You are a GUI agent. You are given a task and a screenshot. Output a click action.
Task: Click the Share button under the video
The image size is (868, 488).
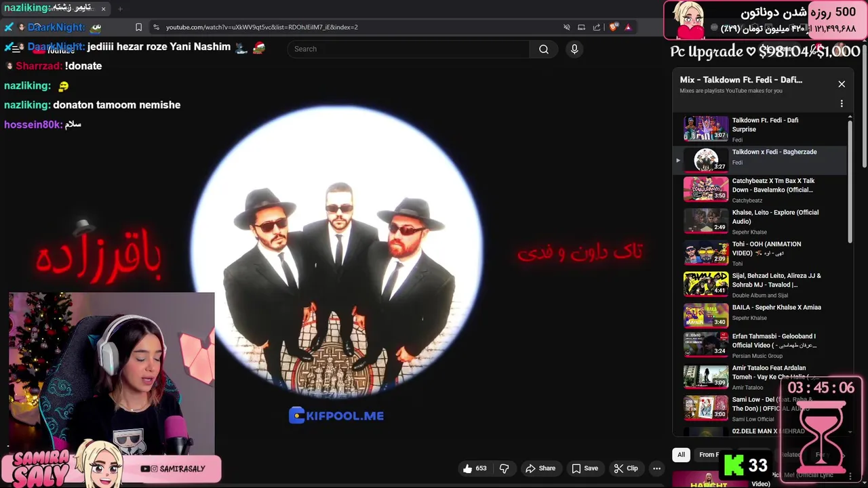click(540, 468)
